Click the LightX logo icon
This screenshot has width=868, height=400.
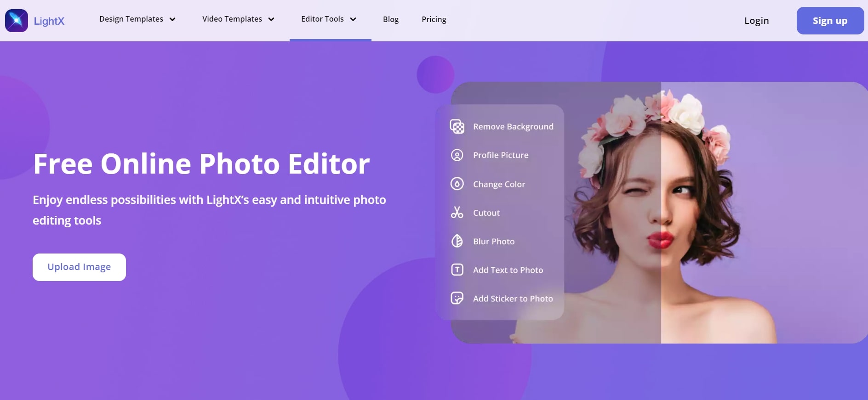pyautogui.click(x=17, y=21)
